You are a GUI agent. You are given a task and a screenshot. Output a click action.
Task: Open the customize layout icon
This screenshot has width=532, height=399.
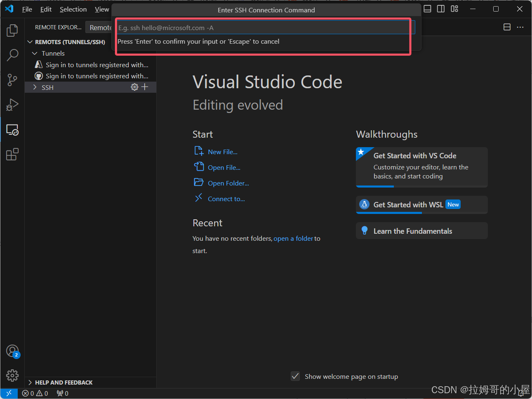click(454, 9)
